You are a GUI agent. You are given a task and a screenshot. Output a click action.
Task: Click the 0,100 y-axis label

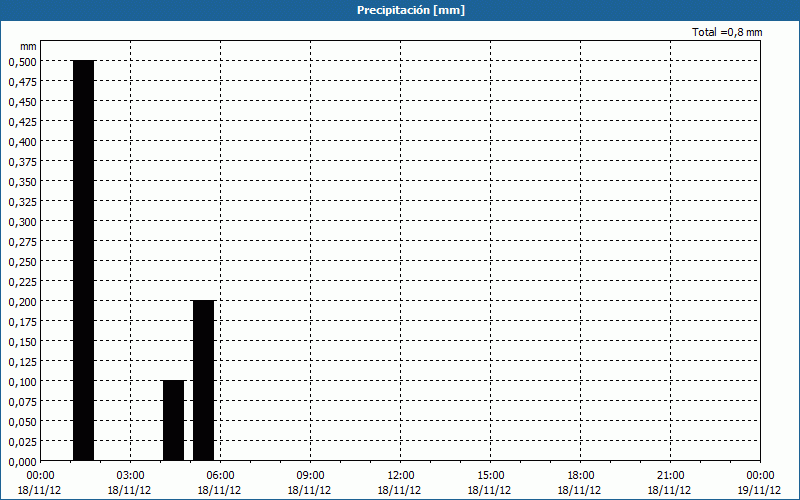pos(23,382)
